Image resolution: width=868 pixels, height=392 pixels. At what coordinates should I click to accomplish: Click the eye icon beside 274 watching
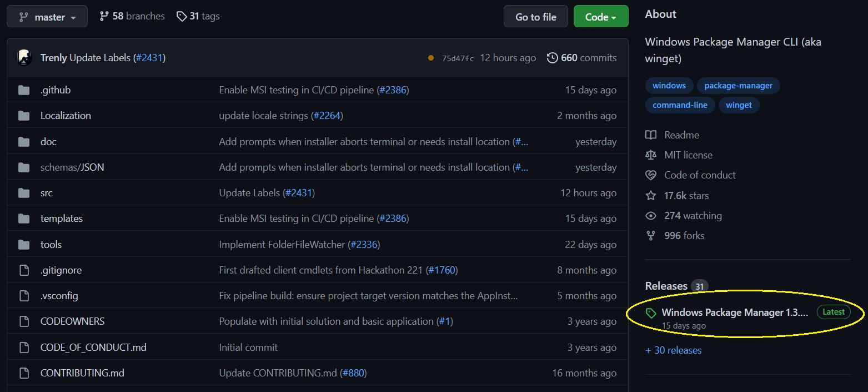[x=651, y=216]
